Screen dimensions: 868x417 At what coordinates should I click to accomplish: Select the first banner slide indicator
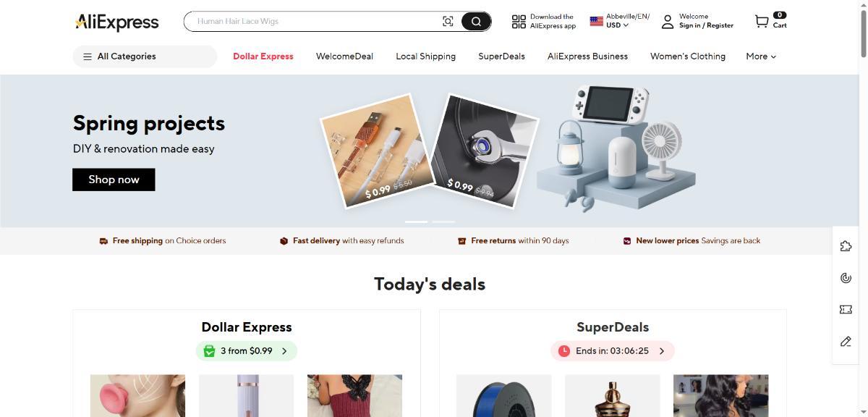click(416, 222)
